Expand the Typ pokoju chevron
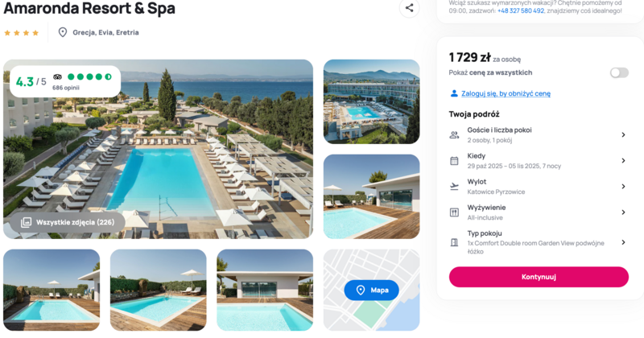 point(623,242)
